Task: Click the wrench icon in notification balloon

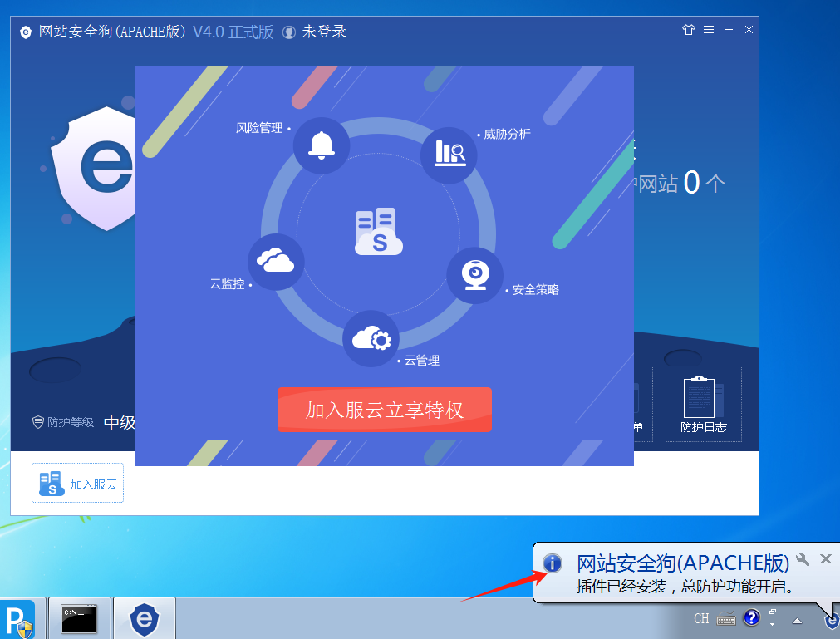Action: pyautogui.click(x=803, y=559)
